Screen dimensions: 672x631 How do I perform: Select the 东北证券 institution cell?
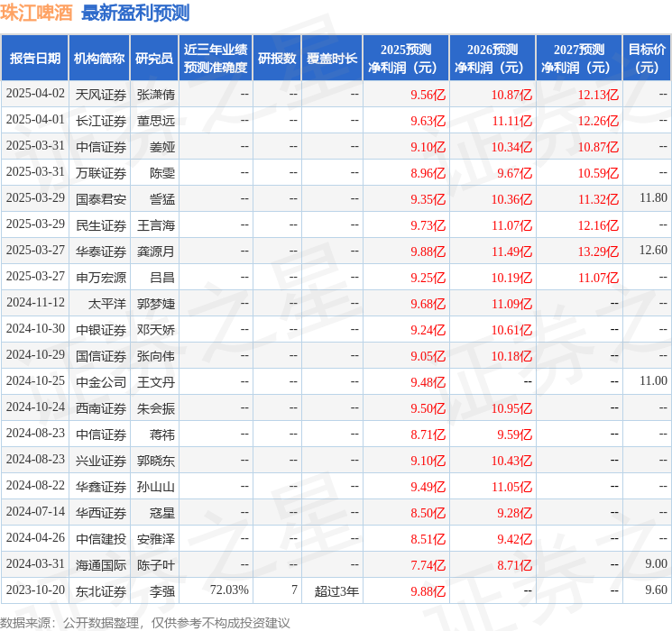tap(101, 591)
